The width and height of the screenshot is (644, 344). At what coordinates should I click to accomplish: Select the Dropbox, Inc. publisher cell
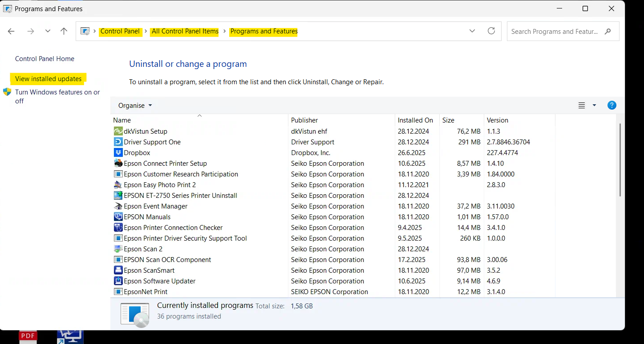coord(311,152)
